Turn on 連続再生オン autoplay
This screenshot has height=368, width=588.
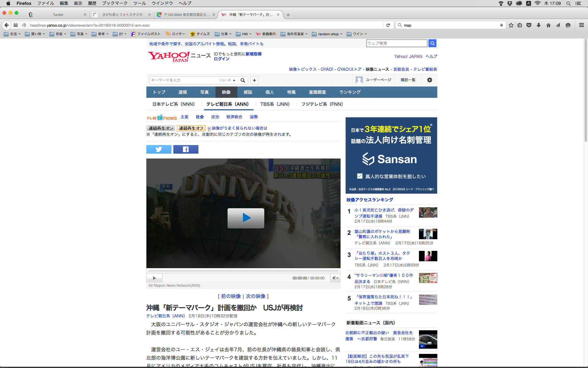coord(161,128)
